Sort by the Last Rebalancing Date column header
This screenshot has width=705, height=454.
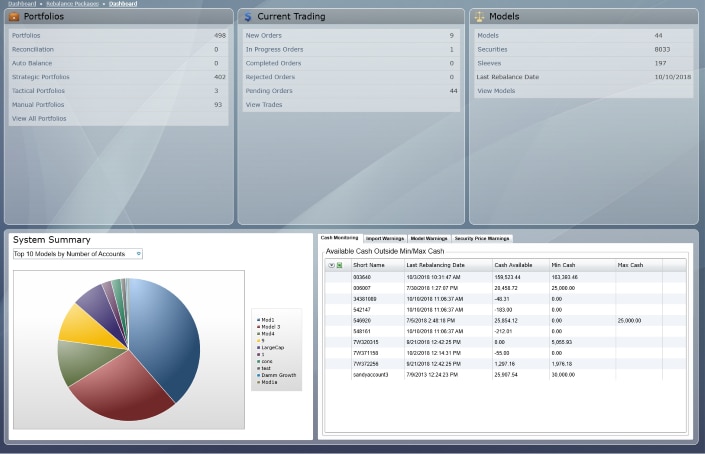tap(448, 265)
